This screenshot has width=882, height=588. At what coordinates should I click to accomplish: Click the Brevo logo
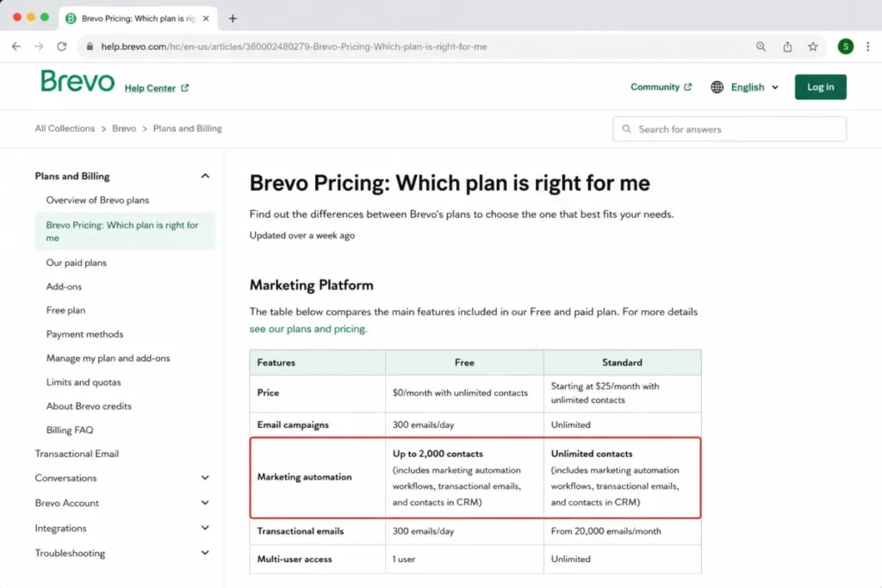78,82
